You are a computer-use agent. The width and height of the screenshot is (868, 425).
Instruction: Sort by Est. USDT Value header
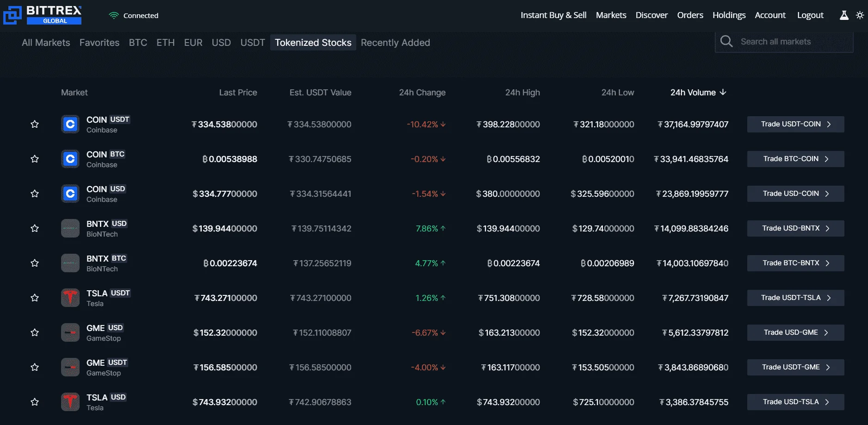coord(320,93)
